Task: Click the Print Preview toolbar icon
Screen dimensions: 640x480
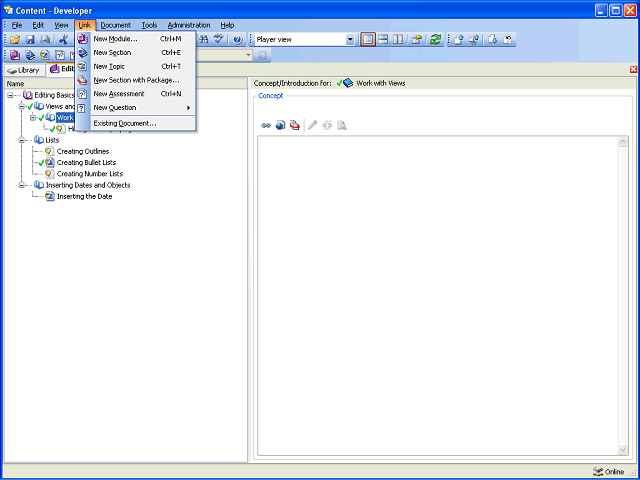Action: 45,40
